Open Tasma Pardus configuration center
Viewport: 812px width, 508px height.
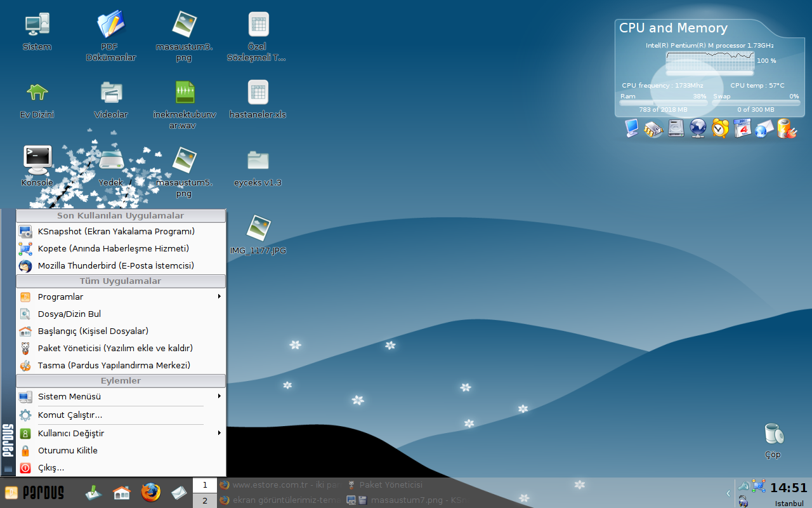point(121,365)
